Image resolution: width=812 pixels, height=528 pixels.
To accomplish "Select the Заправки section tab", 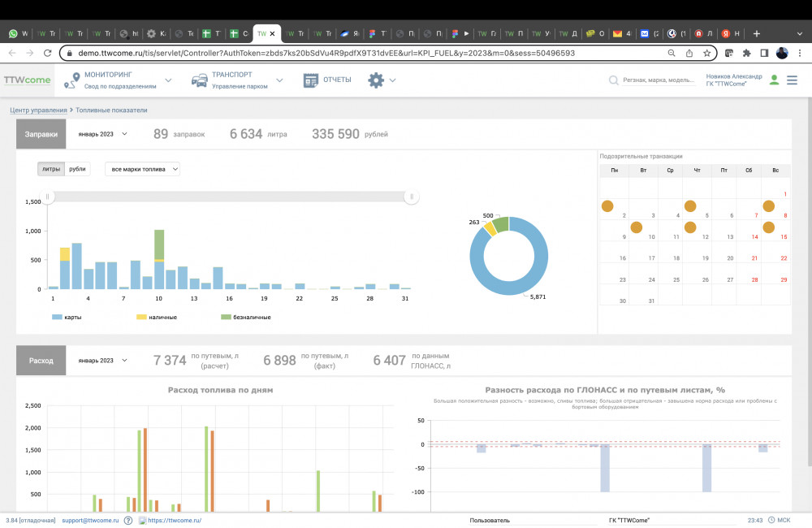I will coord(41,133).
